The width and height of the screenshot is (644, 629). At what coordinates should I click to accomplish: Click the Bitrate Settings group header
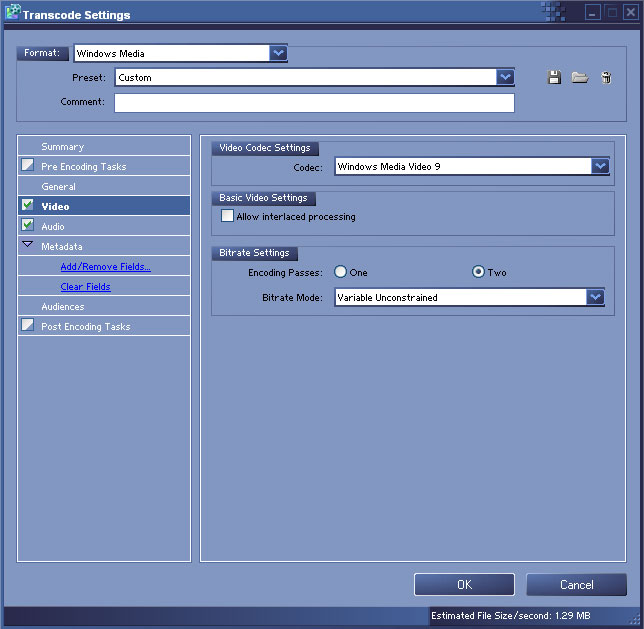pyautogui.click(x=254, y=253)
